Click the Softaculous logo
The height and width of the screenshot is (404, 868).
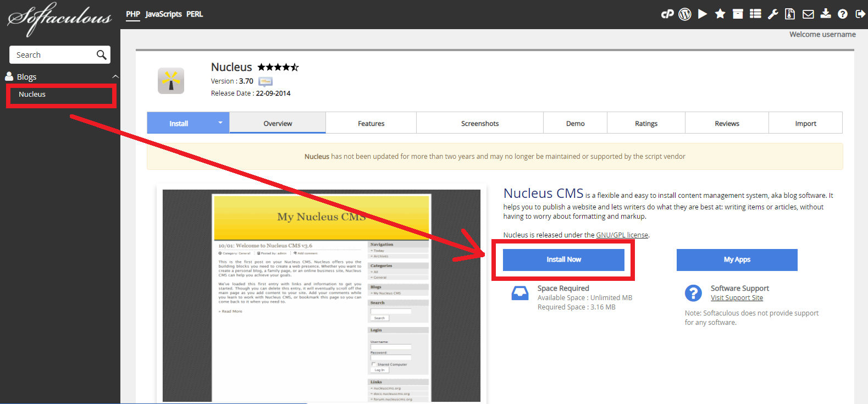(59, 18)
